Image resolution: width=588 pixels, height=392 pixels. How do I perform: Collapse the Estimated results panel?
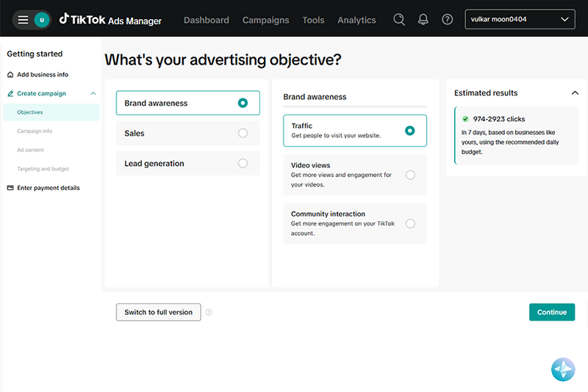575,92
